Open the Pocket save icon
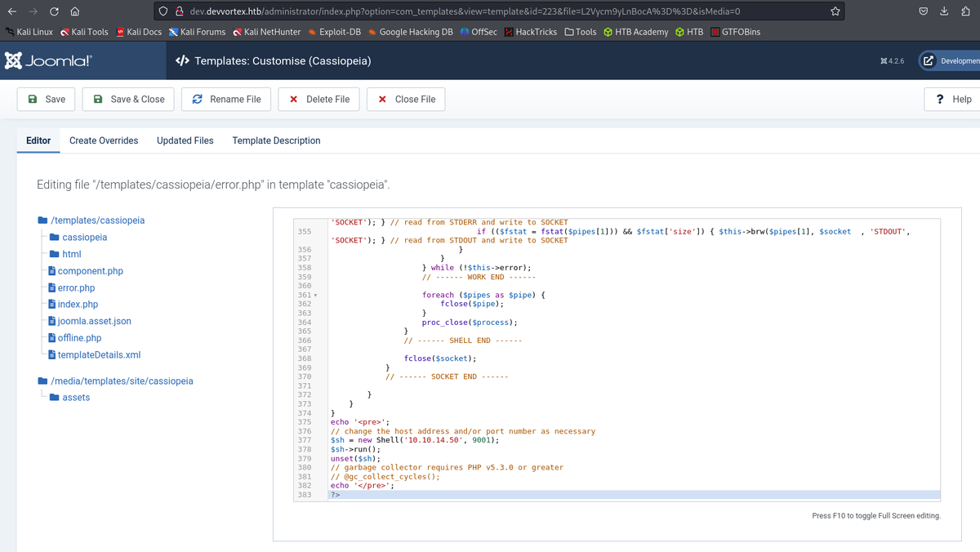Image resolution: width=980 pixels, height=552 pixels. pyautogui.click(x=924, y=11)
